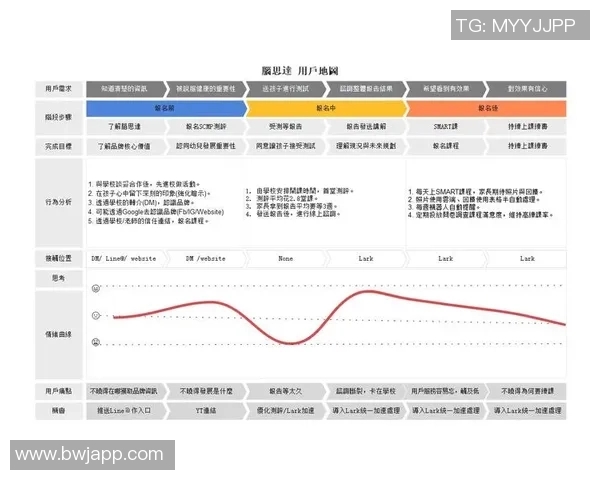Click the sad face emotion icon
The image size is (600, 480).
pos(97,343)
